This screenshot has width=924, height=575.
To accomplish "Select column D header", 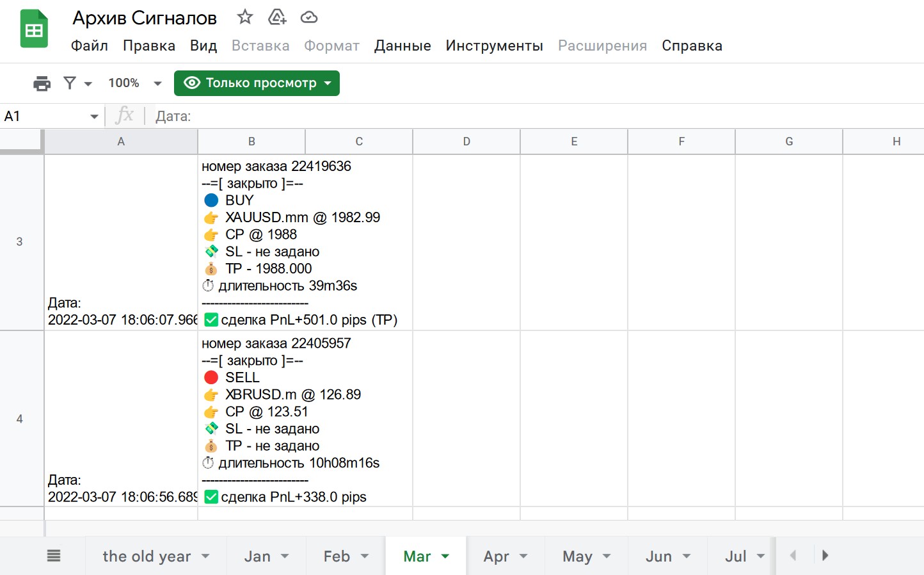I will [466, 142].
